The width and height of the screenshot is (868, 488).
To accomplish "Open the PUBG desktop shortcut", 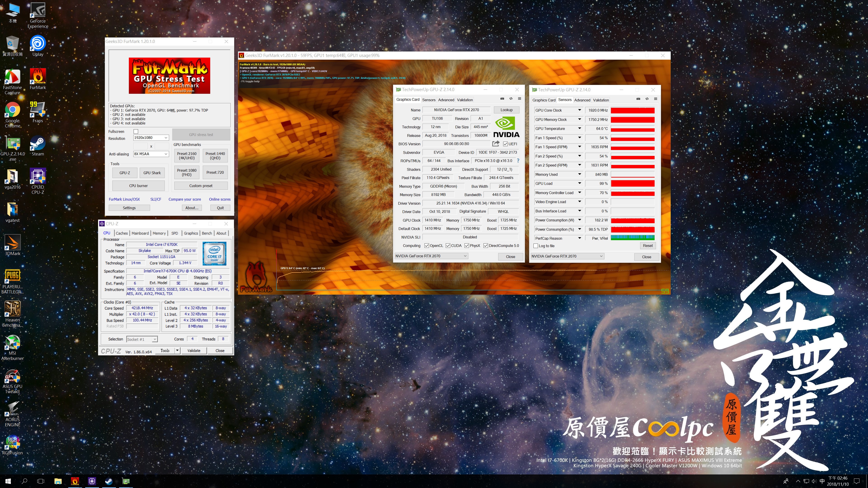I will [12, 282].
